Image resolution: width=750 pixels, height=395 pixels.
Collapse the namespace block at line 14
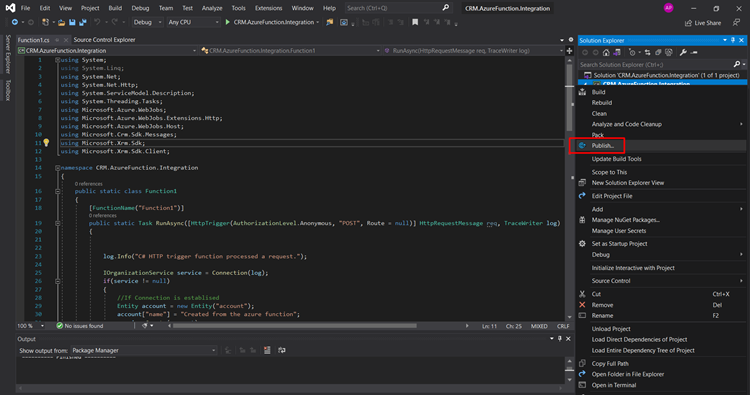pos(57,168)
